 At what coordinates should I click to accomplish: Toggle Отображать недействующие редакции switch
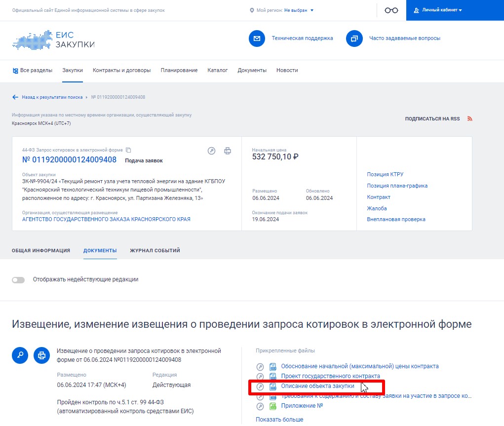(18, 280)
